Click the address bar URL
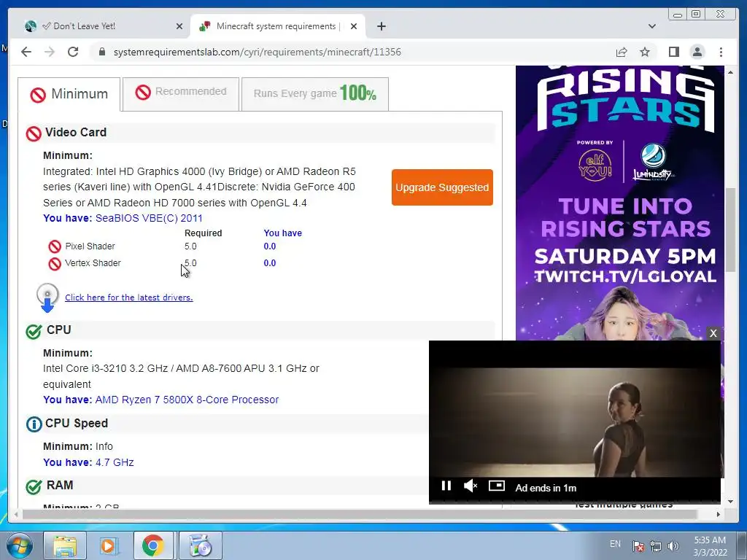 258,52
